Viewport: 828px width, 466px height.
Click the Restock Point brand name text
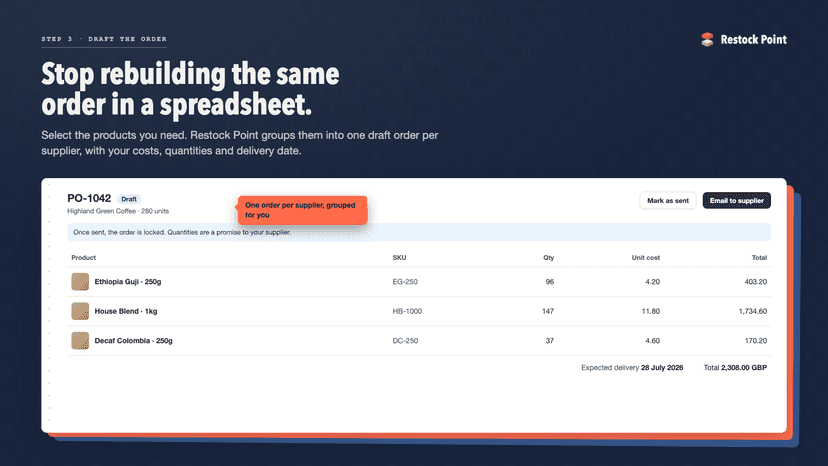click(754, 40)
